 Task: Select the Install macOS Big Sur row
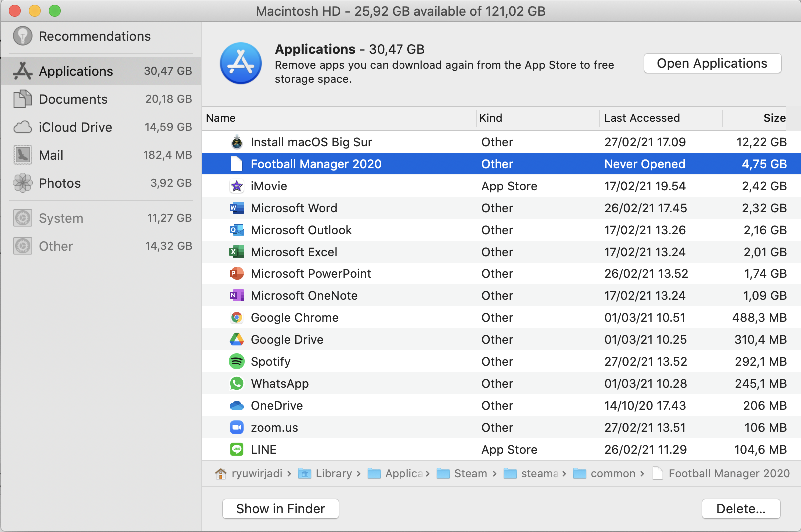pos(501,142)
